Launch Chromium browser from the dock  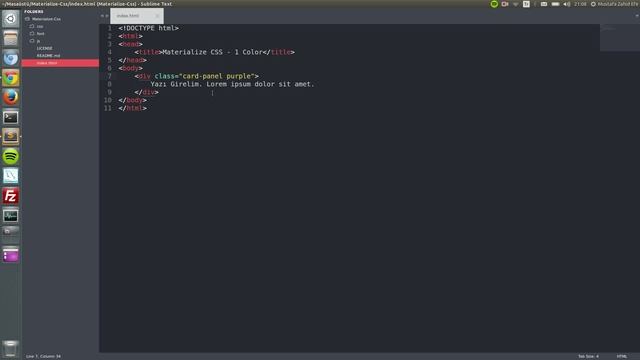[x=11, y=58]
